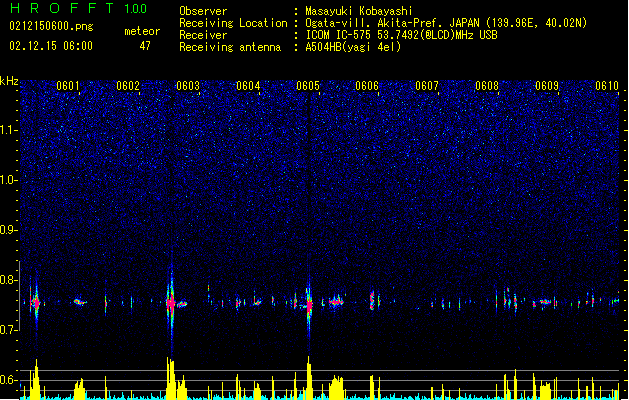Click the yellow power peak below 0605
Screen dimensions: 629x400
[x=309, y=377]
